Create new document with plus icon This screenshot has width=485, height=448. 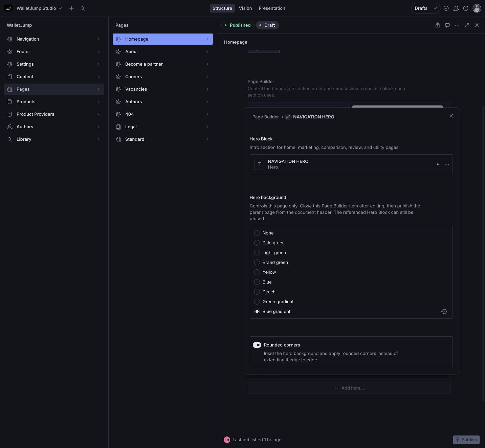point(71,8)
